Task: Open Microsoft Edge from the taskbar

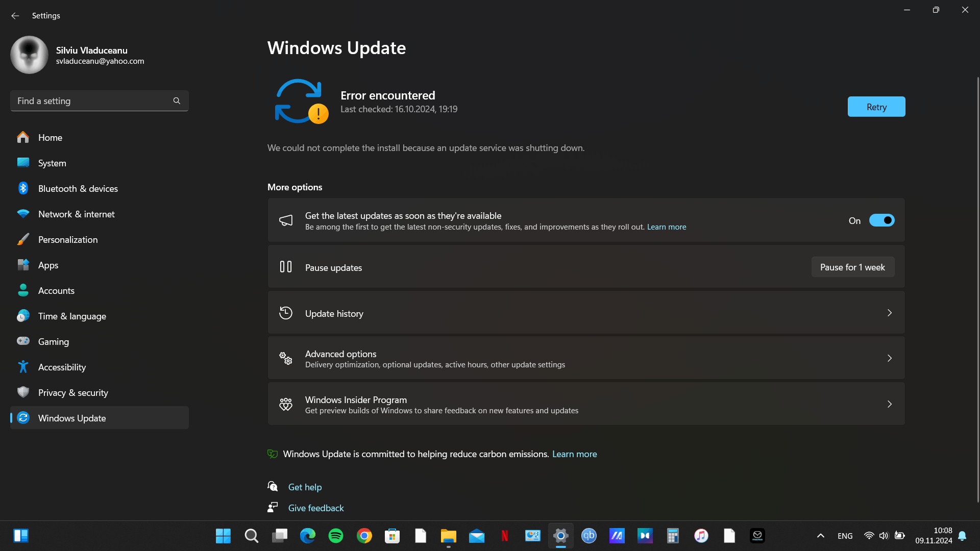Action: pyautogui.click(x=308, y=536)
